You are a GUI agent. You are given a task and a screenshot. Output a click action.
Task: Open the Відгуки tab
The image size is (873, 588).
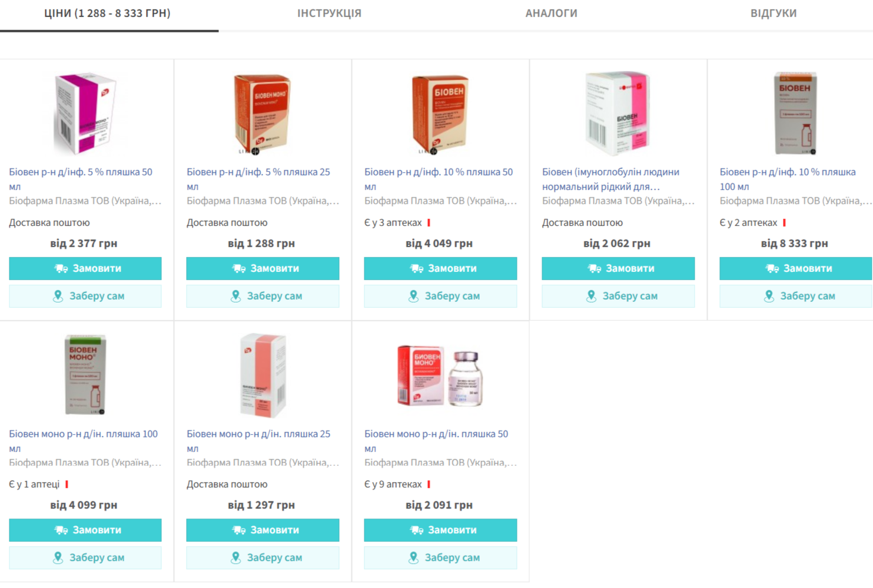(773, 13)
